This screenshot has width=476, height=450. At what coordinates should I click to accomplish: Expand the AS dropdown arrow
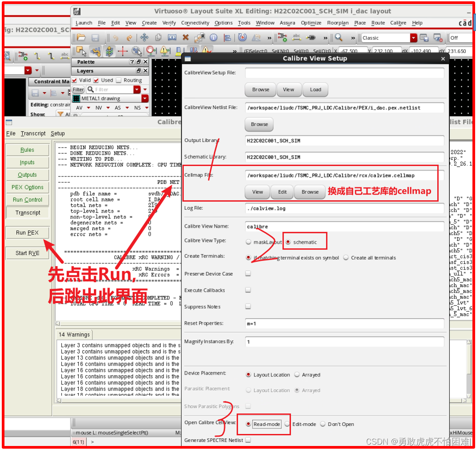[127, 107]
